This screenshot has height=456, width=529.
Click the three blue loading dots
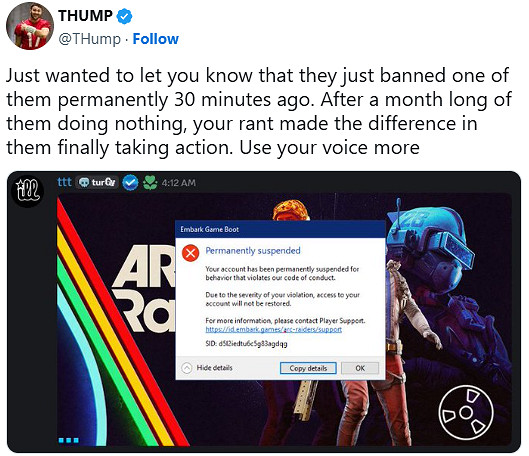click(69, 440)
